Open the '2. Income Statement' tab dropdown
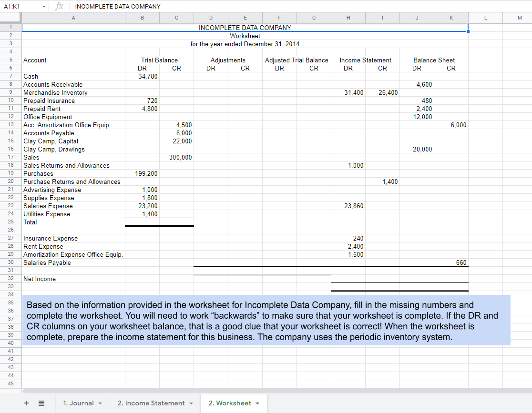 [x=190, y=403]
